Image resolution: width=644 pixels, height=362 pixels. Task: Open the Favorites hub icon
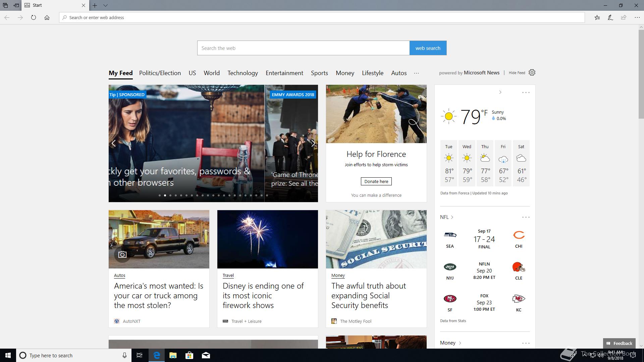[x=597, y=17]
